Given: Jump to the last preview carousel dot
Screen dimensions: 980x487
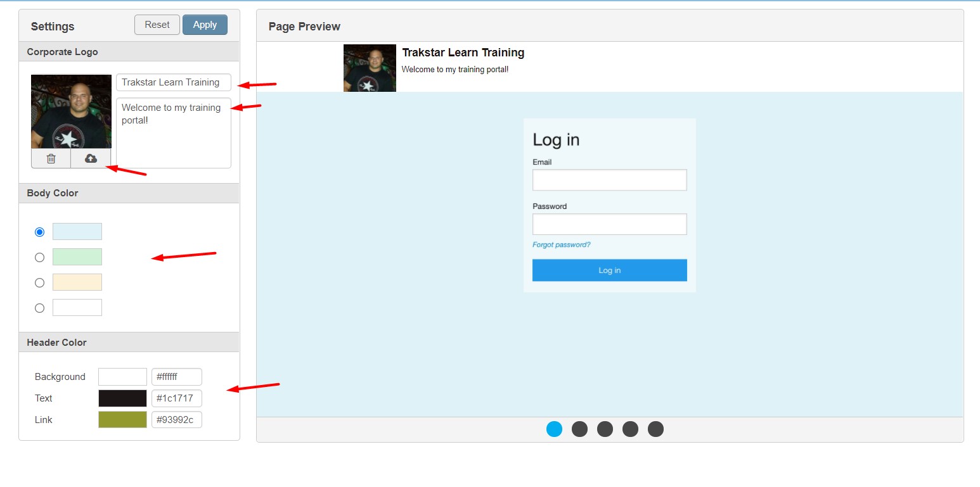Looking at the screenshot, I should pos(655,429).
